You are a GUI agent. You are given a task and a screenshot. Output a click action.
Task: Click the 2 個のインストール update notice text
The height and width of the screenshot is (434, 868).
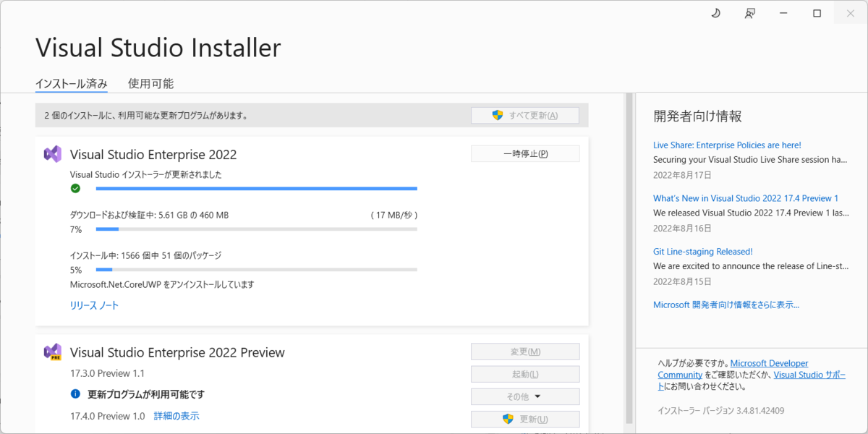coord(145,115)
